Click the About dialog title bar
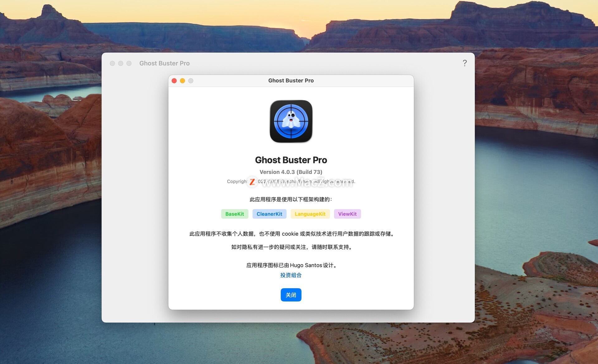 click(x=291, y=81)
